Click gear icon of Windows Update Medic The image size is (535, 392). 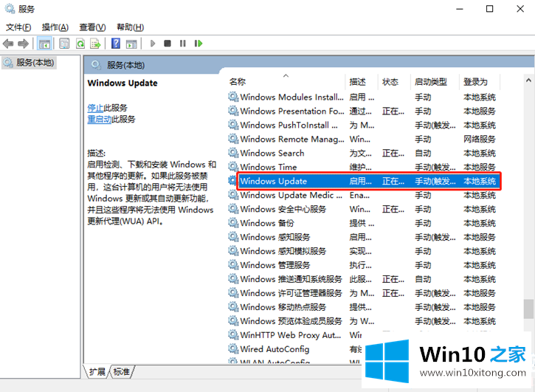[x=233, y=195]
